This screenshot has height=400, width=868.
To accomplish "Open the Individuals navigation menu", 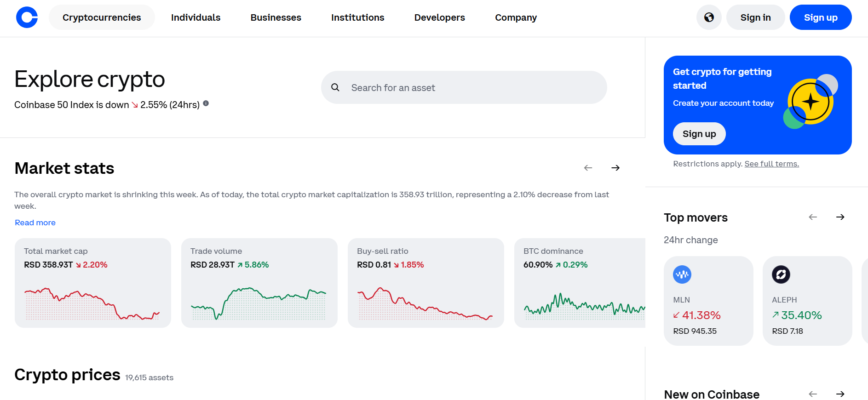I will pyautogui.click(x=195, y=17).
